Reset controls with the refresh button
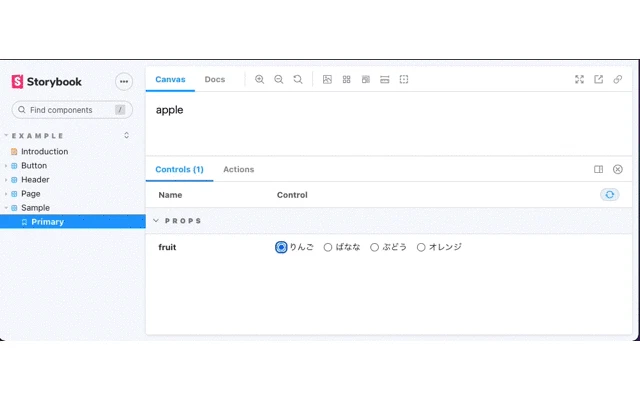The image size is (640, 400). point(609,195)
